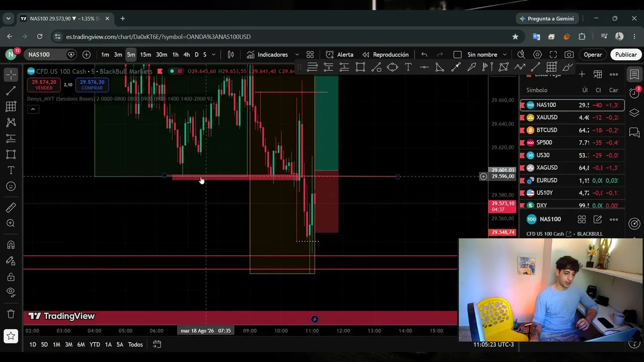This screenshot has height=362, width=644.
Task: Select the 30m timeframe
Action: [162, 54]
